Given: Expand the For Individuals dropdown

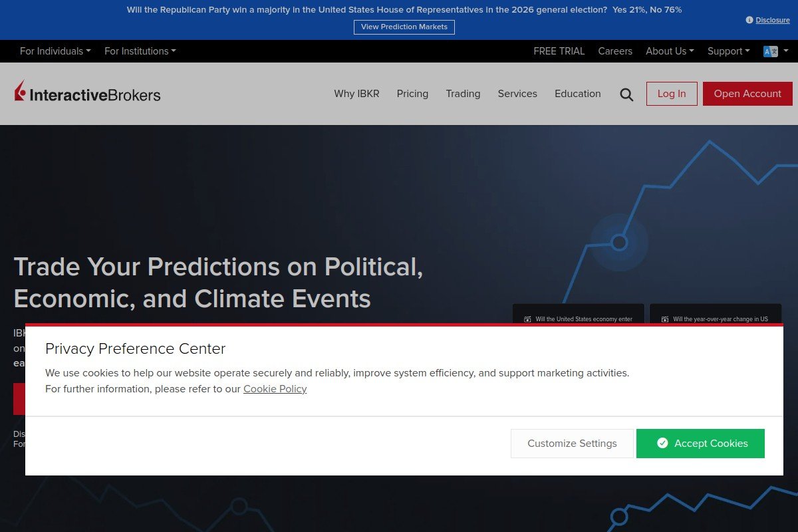Looking at the screenshot, I should coord(55,51).
